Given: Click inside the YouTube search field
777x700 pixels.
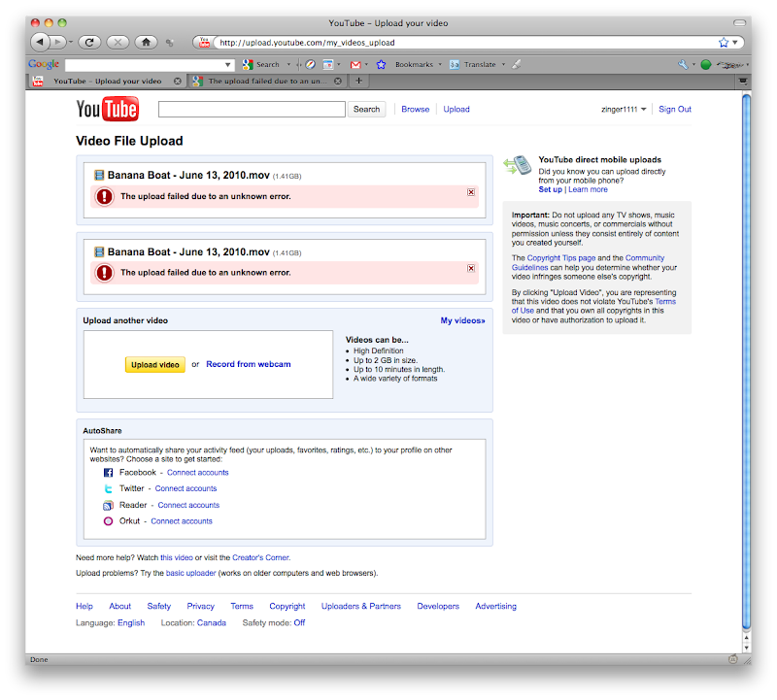Looking at the screenshot, I should (x=251, y=109).
